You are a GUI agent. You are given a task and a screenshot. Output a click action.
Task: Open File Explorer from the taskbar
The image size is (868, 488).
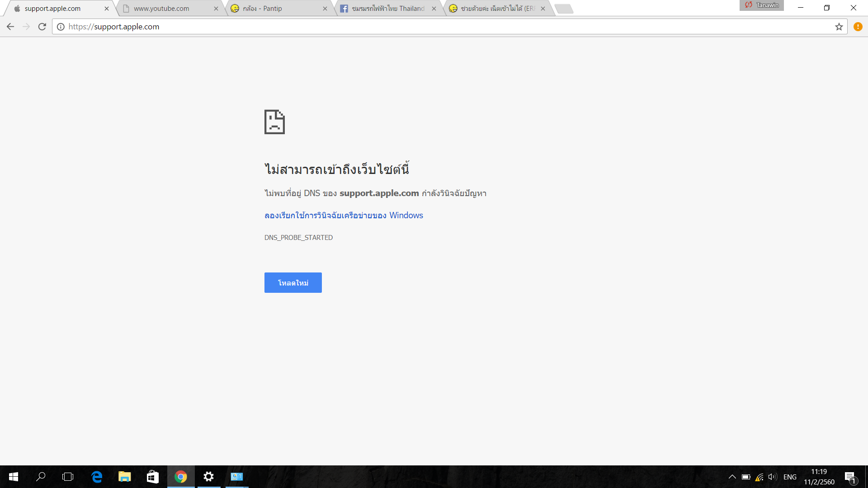[x=124, y=477]
